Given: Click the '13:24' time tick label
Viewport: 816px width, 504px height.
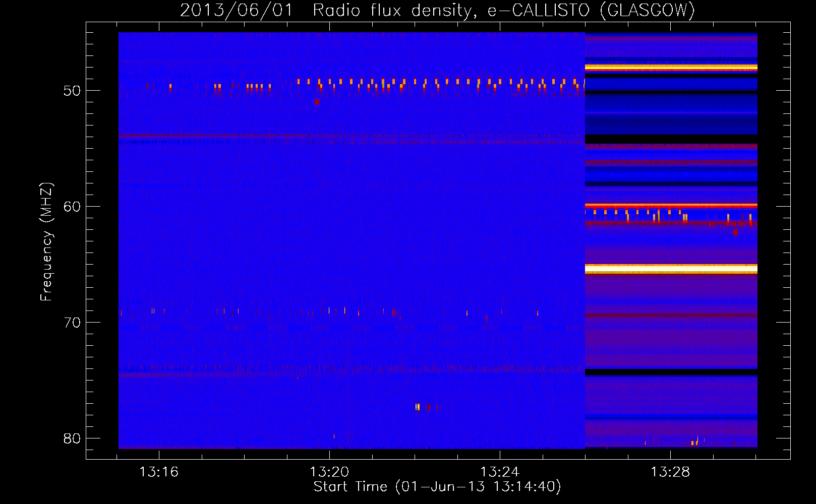Looking at the screenshot, I should (500, 472).
